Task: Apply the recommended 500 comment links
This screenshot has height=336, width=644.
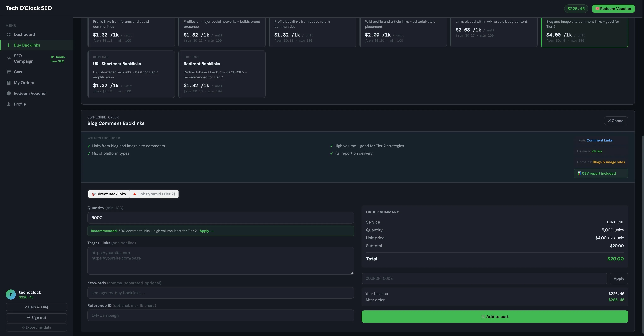Action: pyautogui.click(x=206, y=231)
